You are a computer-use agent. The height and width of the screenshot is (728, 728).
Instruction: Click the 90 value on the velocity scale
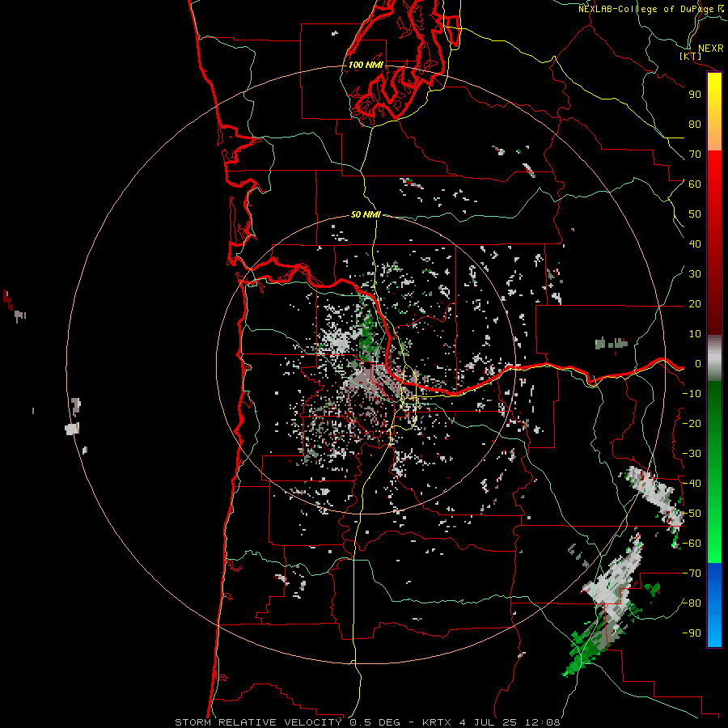[695, 95]
